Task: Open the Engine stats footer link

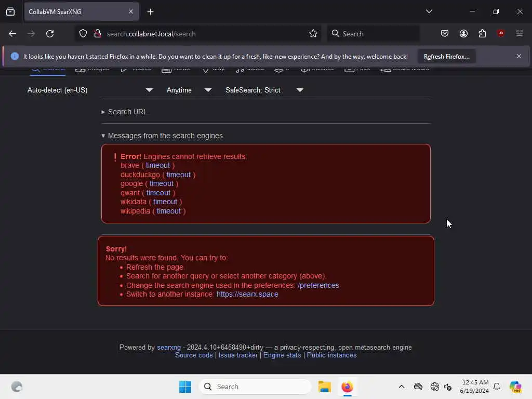Action: point(282,355)
